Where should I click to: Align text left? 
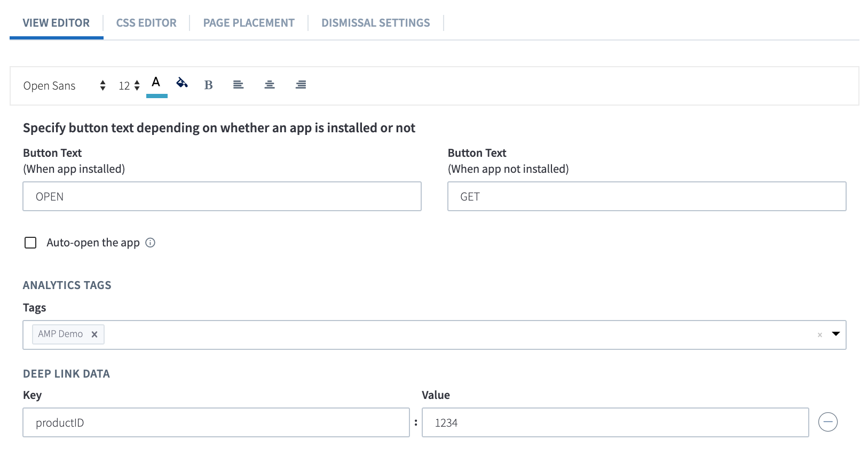(x=238, y=85)
